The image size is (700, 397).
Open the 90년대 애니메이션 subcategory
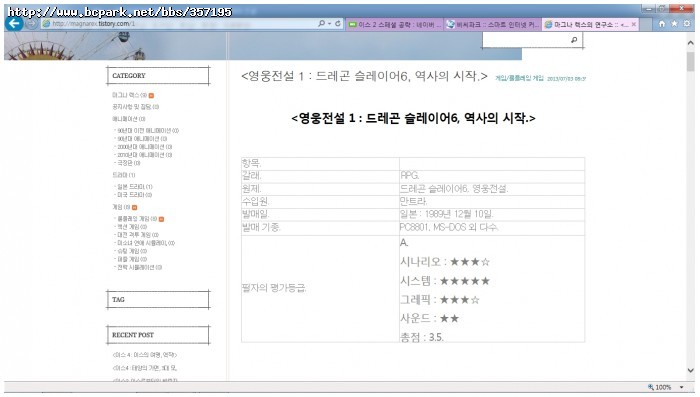point(142,139)
